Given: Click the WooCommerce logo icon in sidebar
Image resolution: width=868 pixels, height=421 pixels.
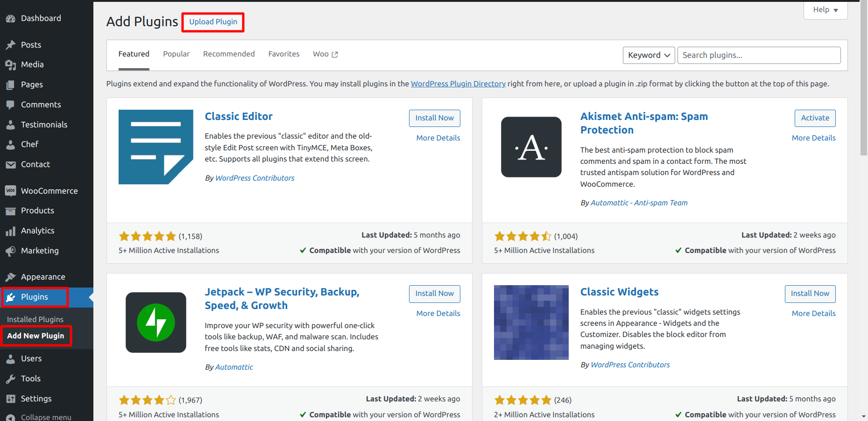Looking at the screenshot, I should click(10, 191).
